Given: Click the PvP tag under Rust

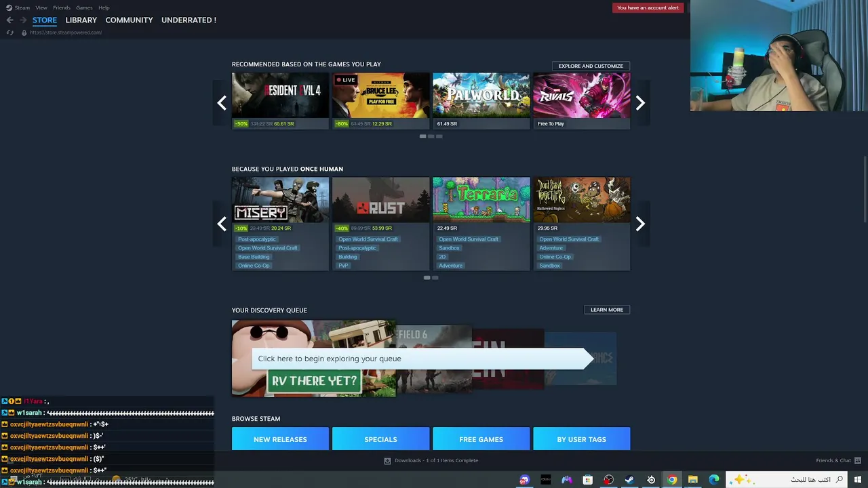Looking at the screenshot, I should tap(343, 266).
